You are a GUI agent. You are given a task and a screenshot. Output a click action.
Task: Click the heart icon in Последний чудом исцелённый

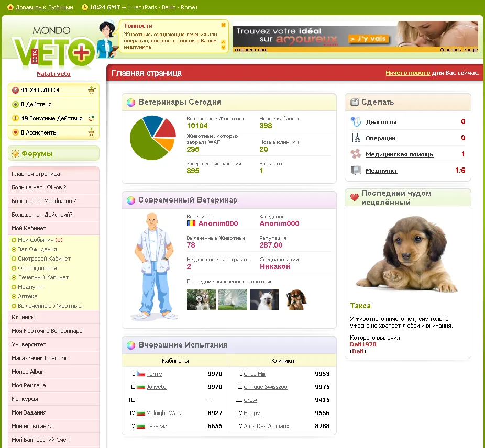click(x=355, y=197)
